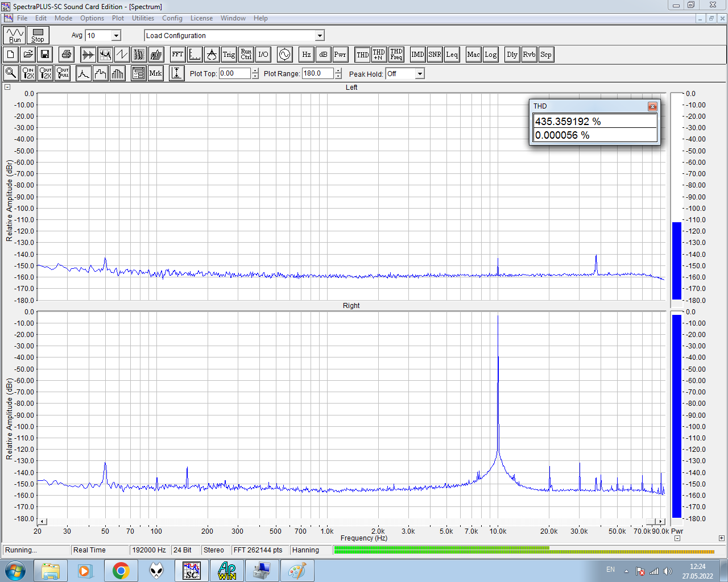The image size is (728, 582).
Task: Toggle the SNR measurement button
Action: coord(435,55)
